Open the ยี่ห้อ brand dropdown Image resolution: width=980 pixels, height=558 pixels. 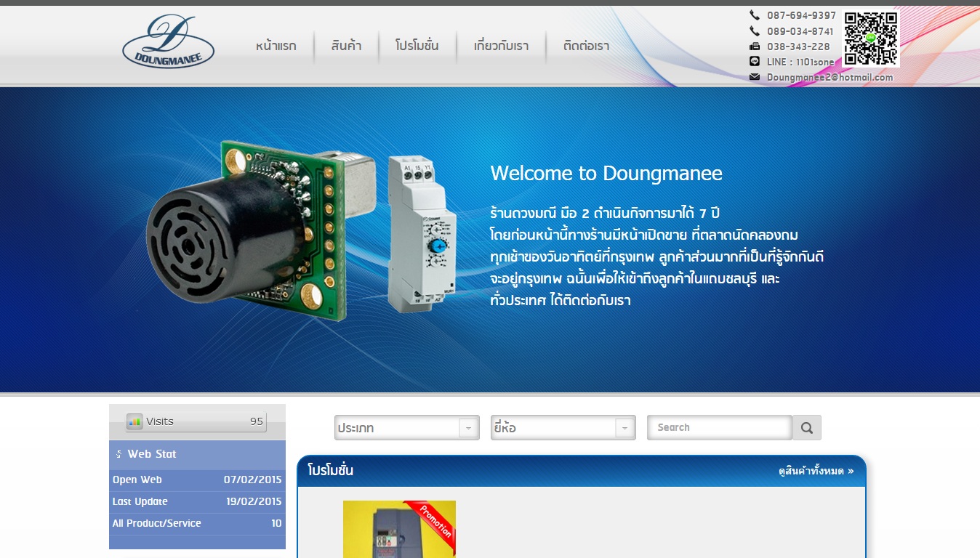pyautogui.click(x=563, y=428)
